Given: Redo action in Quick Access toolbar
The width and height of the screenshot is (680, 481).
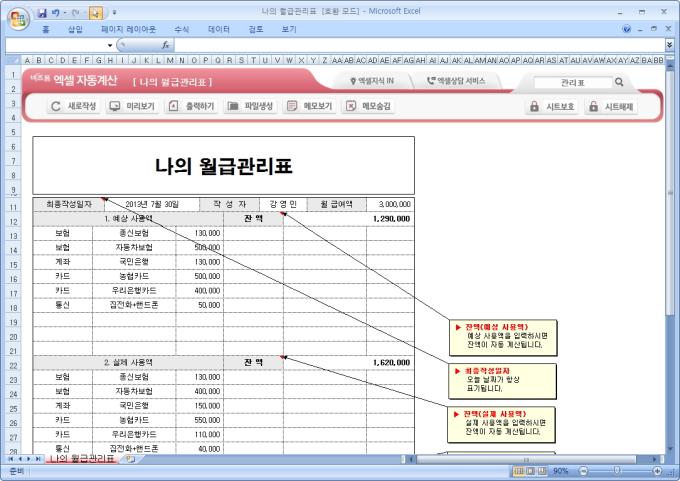Looking at the screenshot, I should (75, 13).
